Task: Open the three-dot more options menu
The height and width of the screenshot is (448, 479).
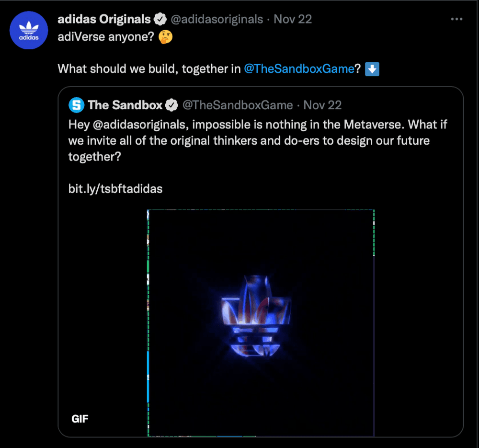Action: [x=457, y=19]
